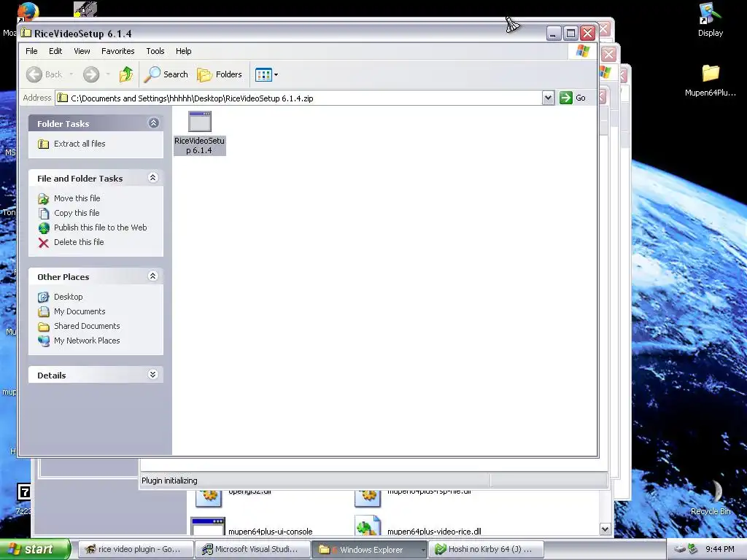Click the Desktop icon in Other Places

tap(43, 297)
